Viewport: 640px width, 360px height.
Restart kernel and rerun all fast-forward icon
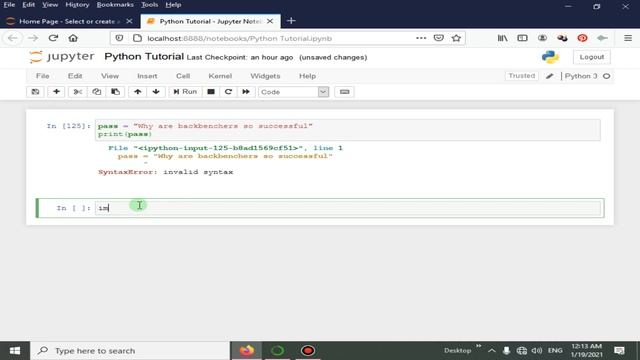(x=246, y=92)
